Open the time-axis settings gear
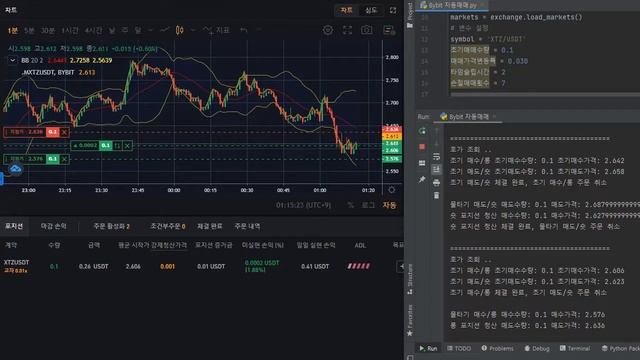Image resolution: width=640 pixels, height=360 pixels. pos(391,190)
